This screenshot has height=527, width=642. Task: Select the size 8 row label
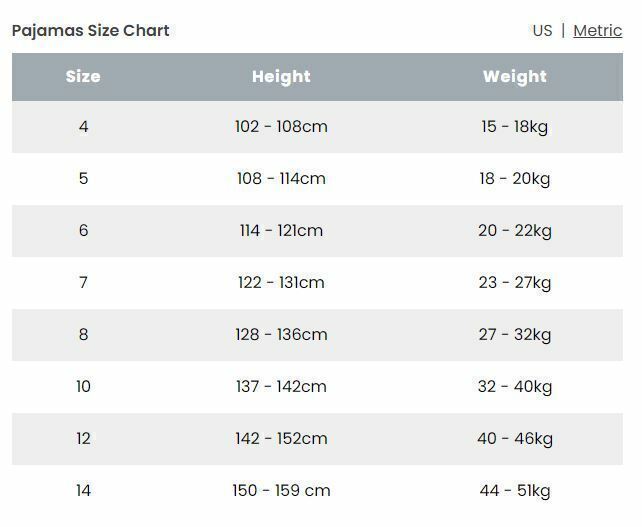pos(84,335)
